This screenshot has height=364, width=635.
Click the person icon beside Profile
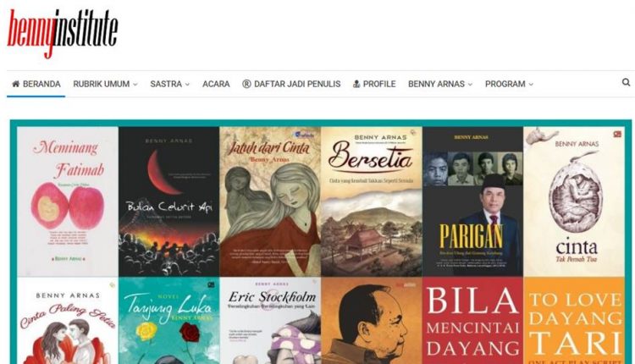[356, 84]
